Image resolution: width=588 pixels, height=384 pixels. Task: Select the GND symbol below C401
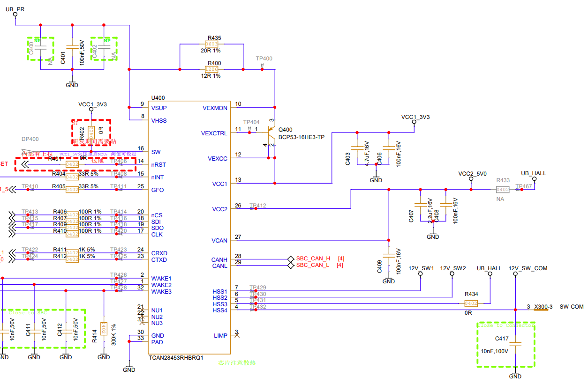[x=72, y=84]
